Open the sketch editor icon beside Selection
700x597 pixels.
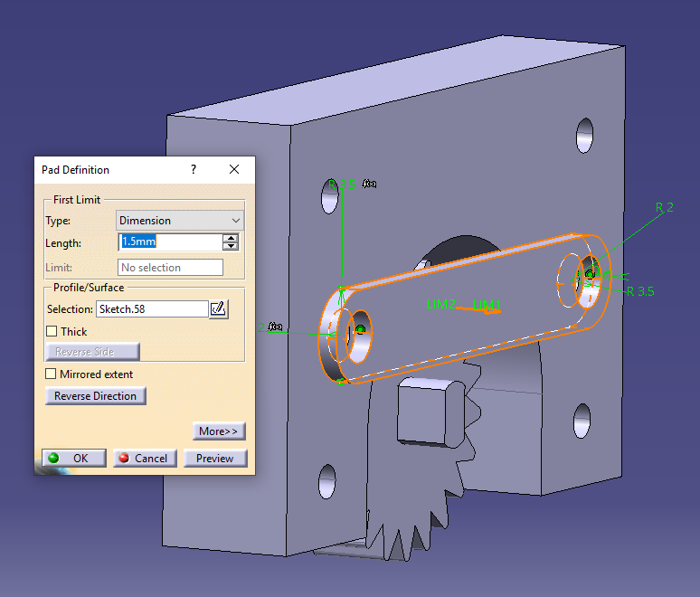tap(219, 309)
